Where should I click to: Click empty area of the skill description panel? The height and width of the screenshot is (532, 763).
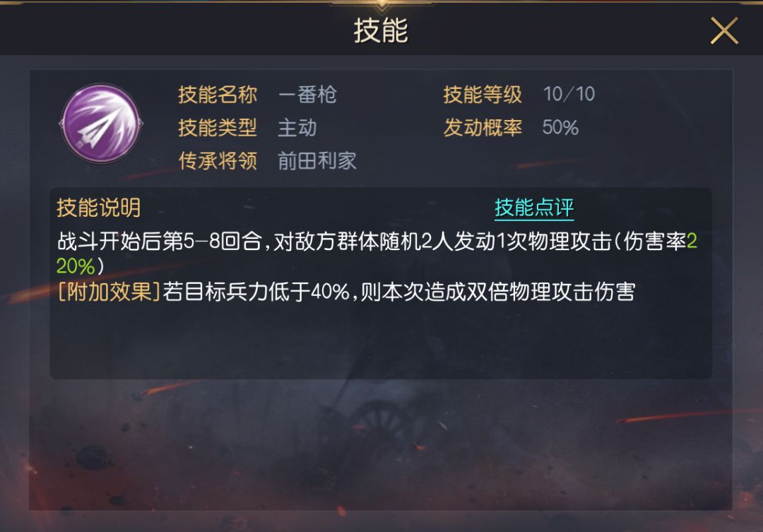tap(381, 343)
